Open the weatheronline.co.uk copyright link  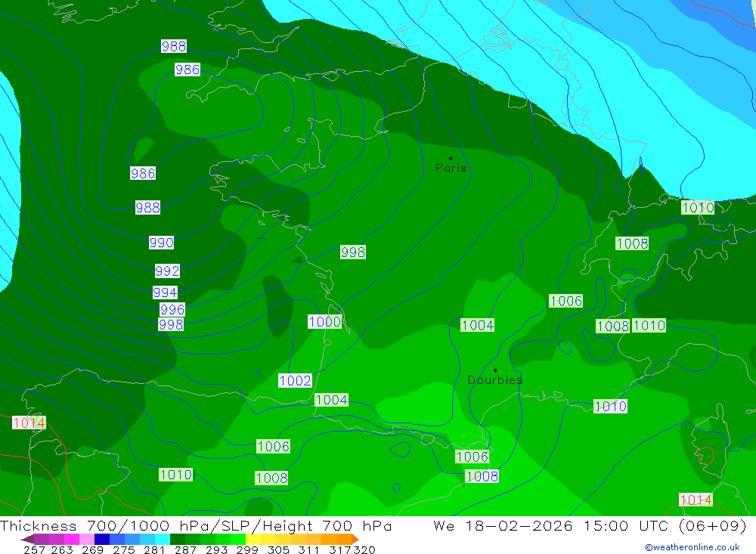pos(692,547)
